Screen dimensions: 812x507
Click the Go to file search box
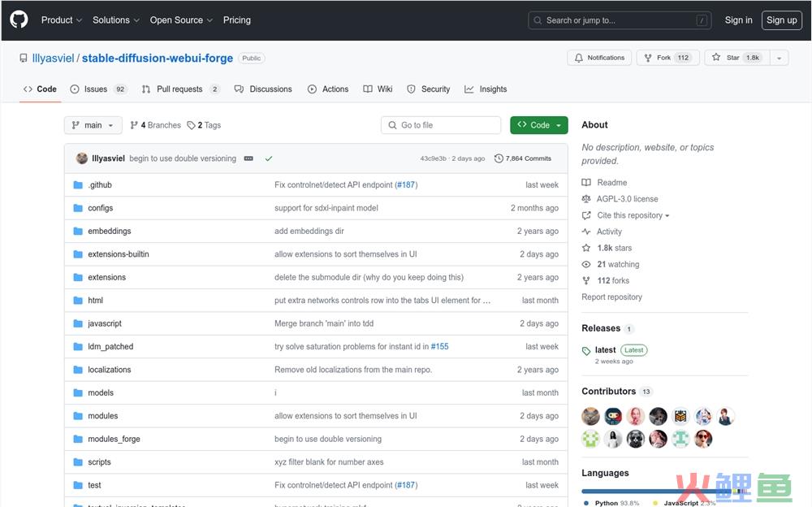(x=441, y=125)
